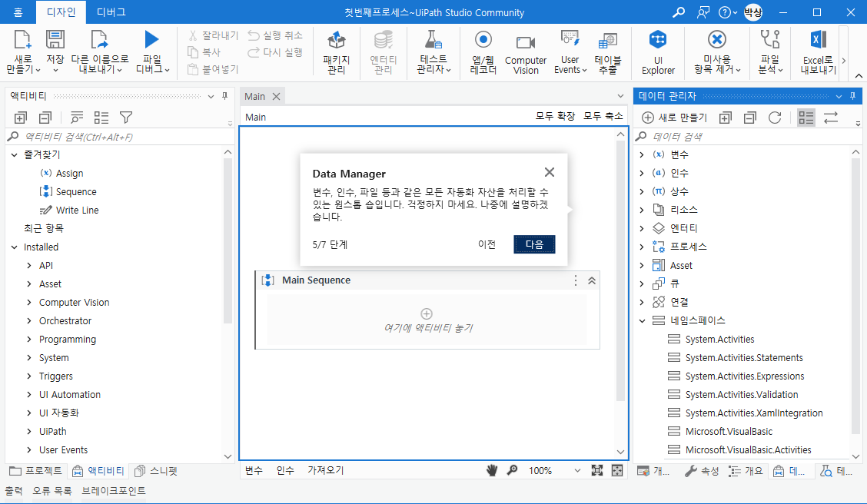Image resolution: width=867 pixels, height=504 pixels.
Task: Open the zoom 100% dropdown
Action: point(577,470)
